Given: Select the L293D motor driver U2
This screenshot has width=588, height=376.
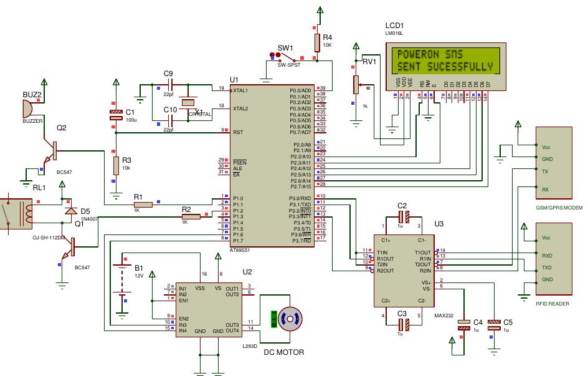Looking at the screenshot, I should click(x=209, y=309).
